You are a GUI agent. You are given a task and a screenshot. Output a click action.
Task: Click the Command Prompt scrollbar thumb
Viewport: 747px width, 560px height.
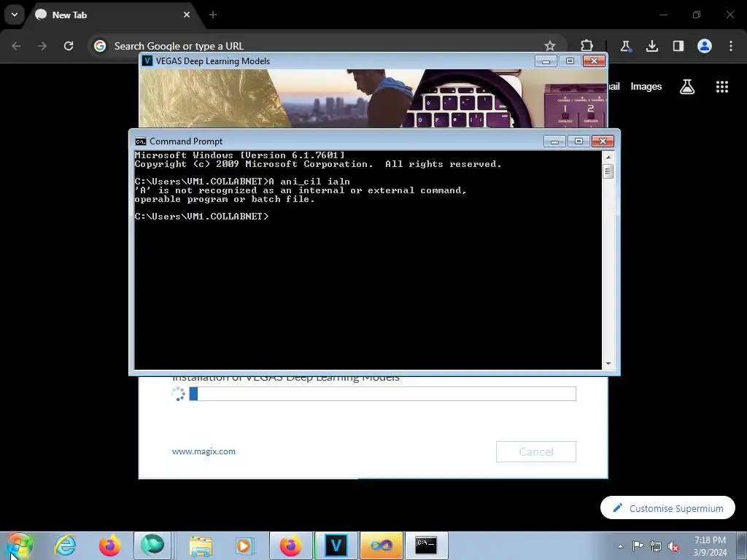(608, 171)
